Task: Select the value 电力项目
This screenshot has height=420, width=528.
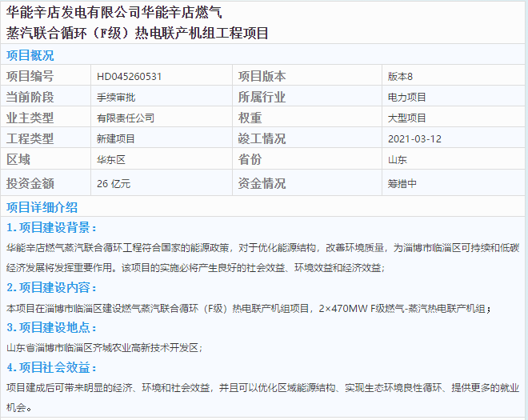Action: [407, 98]
